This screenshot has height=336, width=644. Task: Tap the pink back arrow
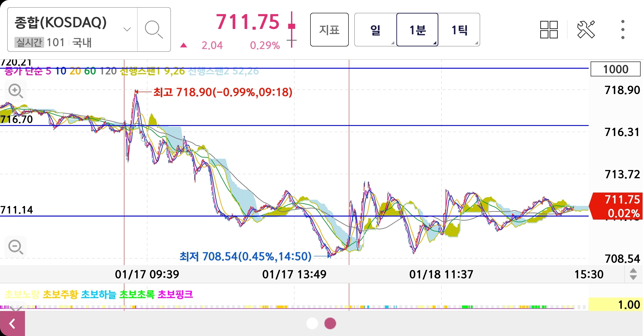[12, 323]
